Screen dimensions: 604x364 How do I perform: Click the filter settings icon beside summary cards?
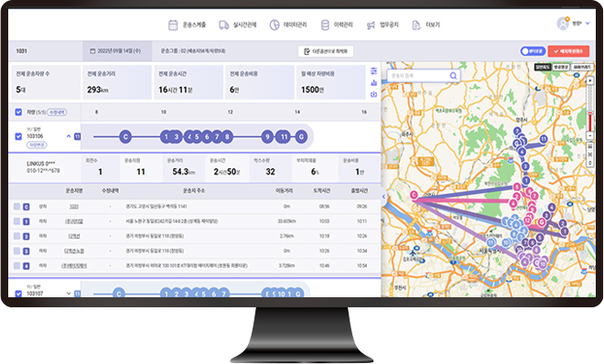coord(373,70)
